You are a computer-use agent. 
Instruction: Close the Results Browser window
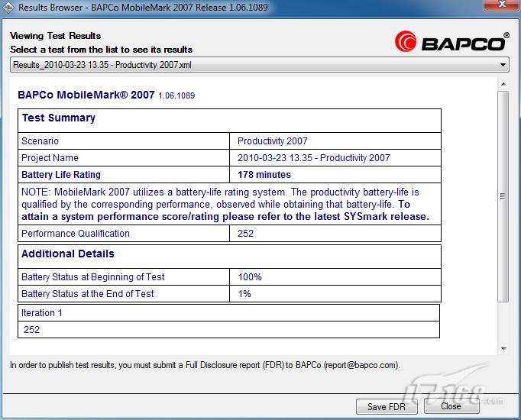tap(502, 5)
